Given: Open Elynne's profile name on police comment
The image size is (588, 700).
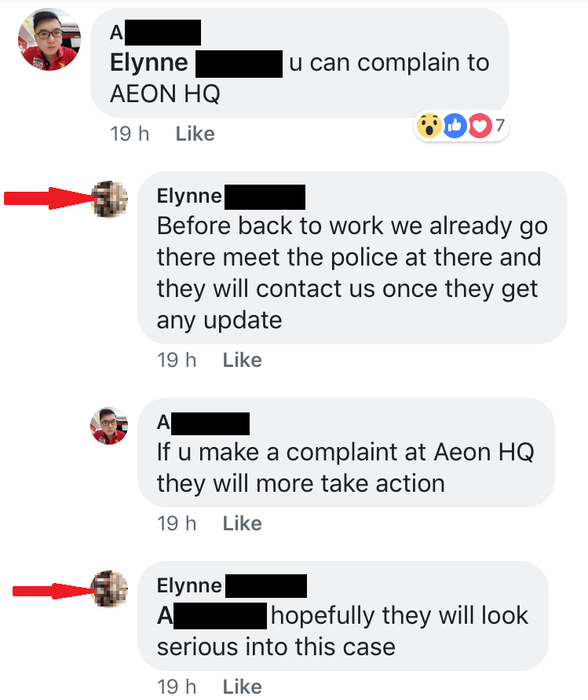Looking at the screenshot, I should pos(231,196).
